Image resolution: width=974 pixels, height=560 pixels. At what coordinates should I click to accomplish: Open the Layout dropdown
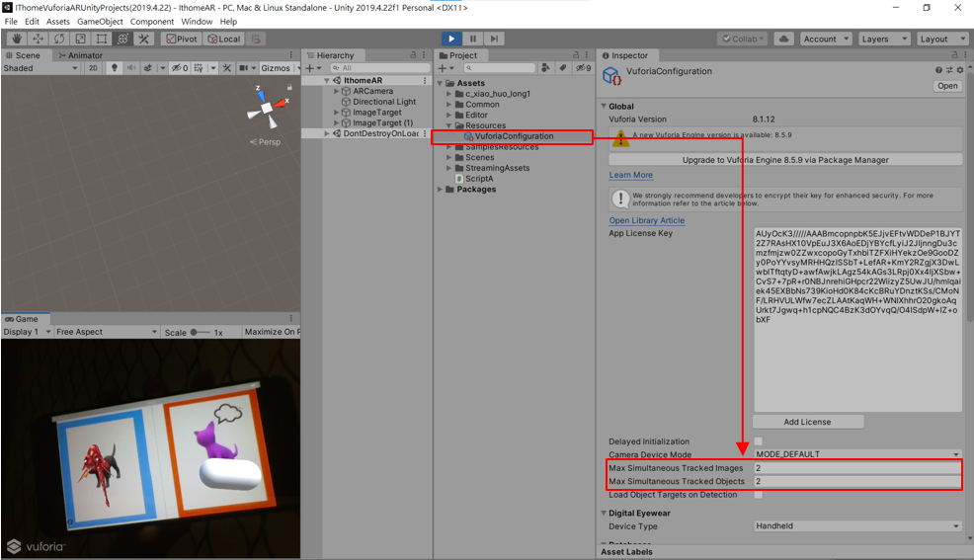pyautogui.click(x=941, y=39)
